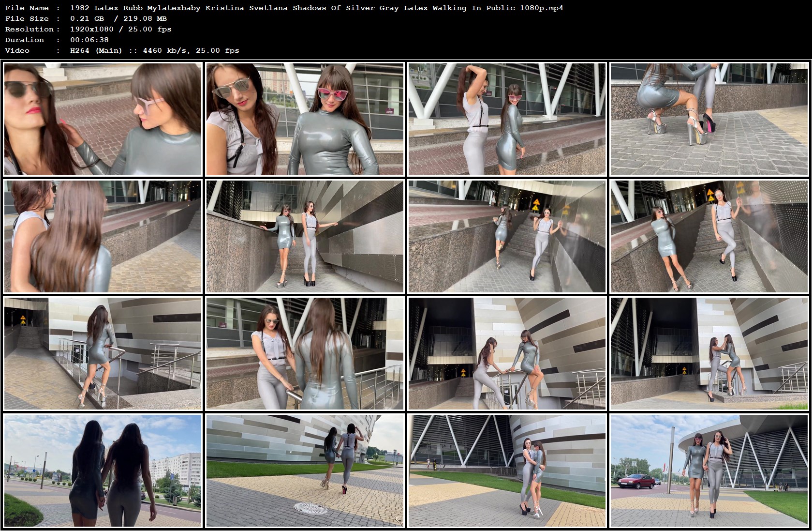
Task: Open the first thumbnail showing close-up sunglasses selfie
Action: (103, 119)
